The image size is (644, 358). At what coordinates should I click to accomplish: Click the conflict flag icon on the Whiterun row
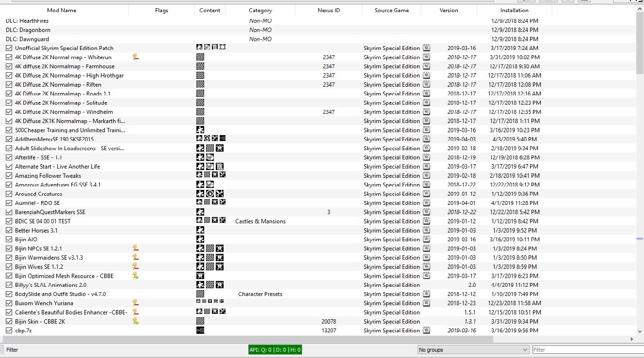(x=136, y=57)
